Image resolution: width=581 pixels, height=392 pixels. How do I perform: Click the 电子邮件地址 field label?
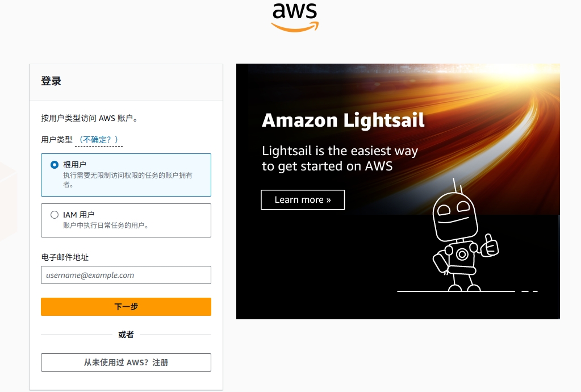[65, 257]
